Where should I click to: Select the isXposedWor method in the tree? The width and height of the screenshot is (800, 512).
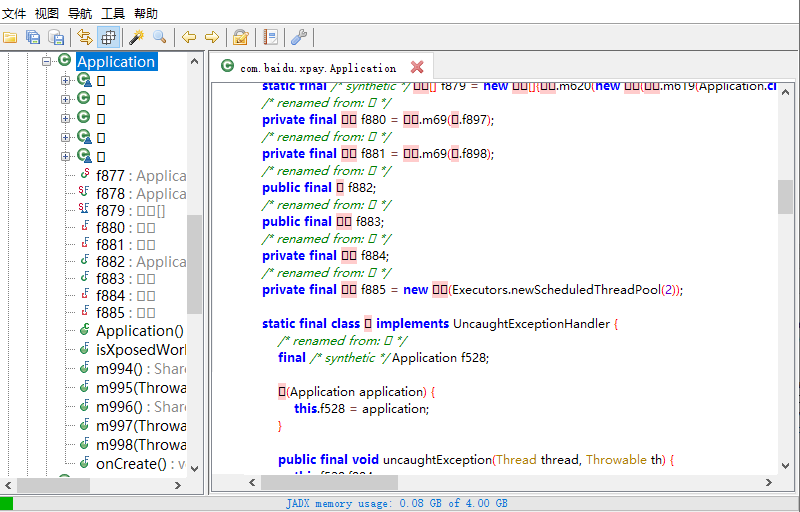pyautogui.click(x=141, y=350)
